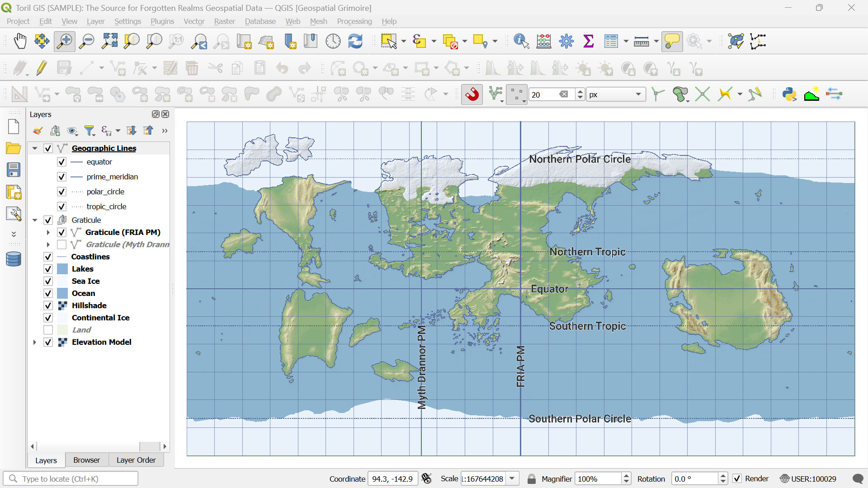
Task: Open the Temporal Controller panel
Action: point(333,41)
